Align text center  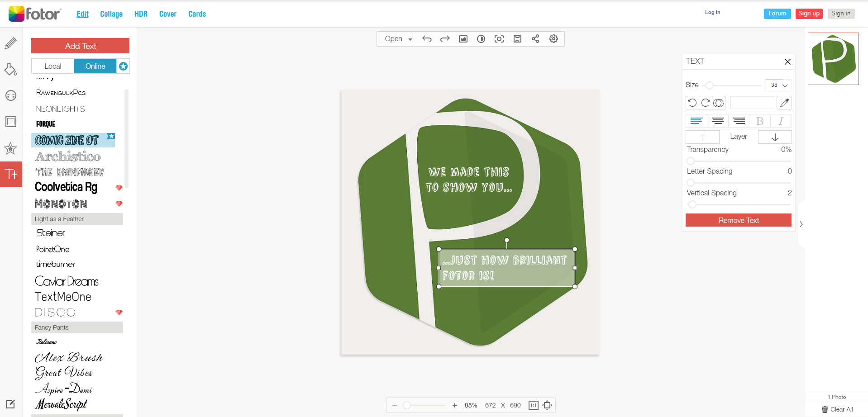pyautogui.click(x=718, y=121)
